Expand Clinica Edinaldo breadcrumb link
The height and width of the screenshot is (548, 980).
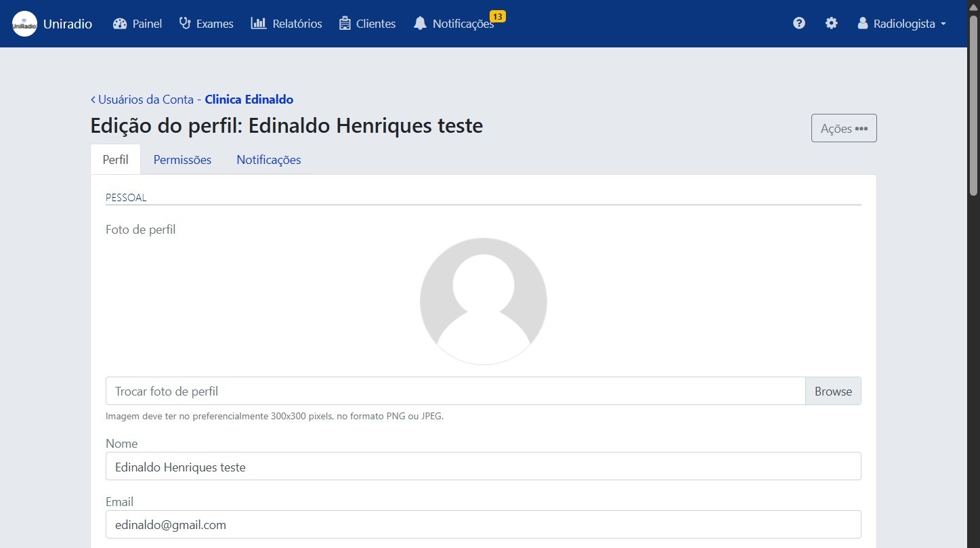[248, 99]
